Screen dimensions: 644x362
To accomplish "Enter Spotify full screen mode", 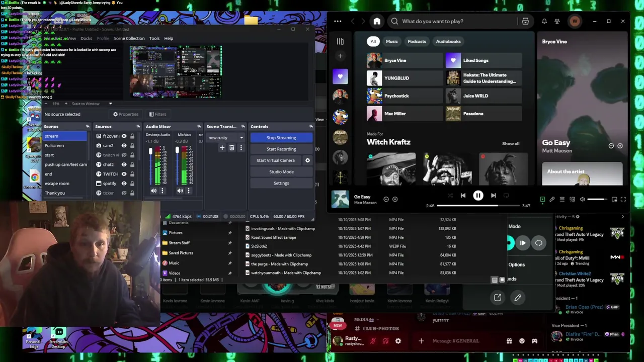I will (623, 200).
